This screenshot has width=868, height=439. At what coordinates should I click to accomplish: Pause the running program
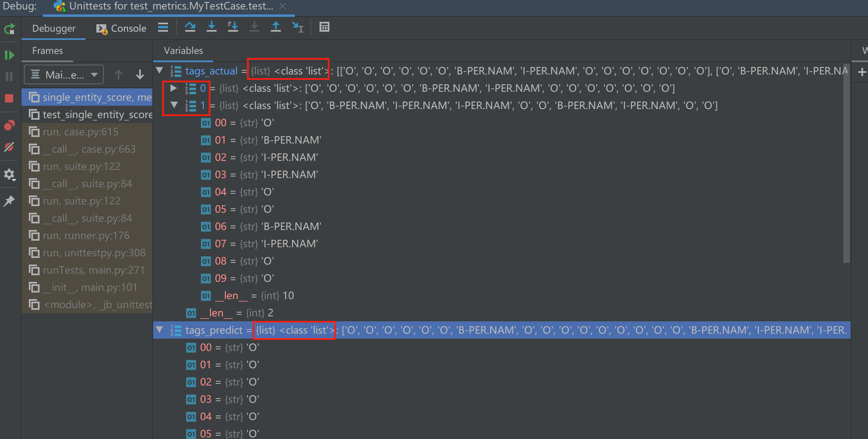(9, 77)
